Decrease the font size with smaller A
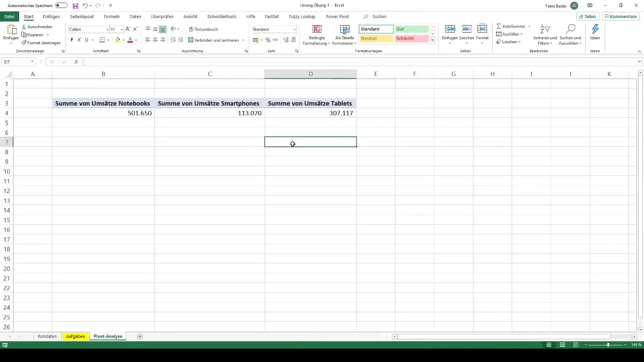644x362 pixels. pos(135,29)
